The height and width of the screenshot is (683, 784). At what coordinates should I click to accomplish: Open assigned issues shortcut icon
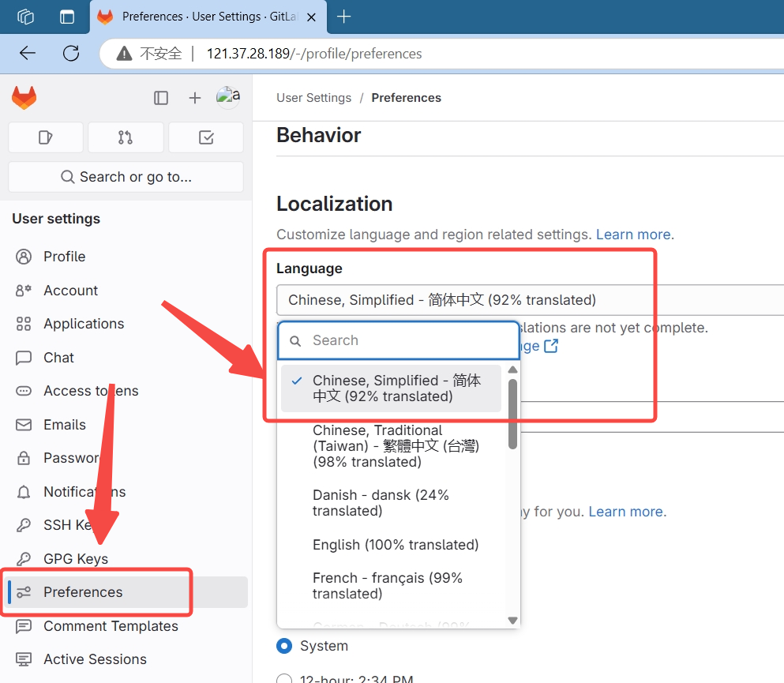coord(46,137)
